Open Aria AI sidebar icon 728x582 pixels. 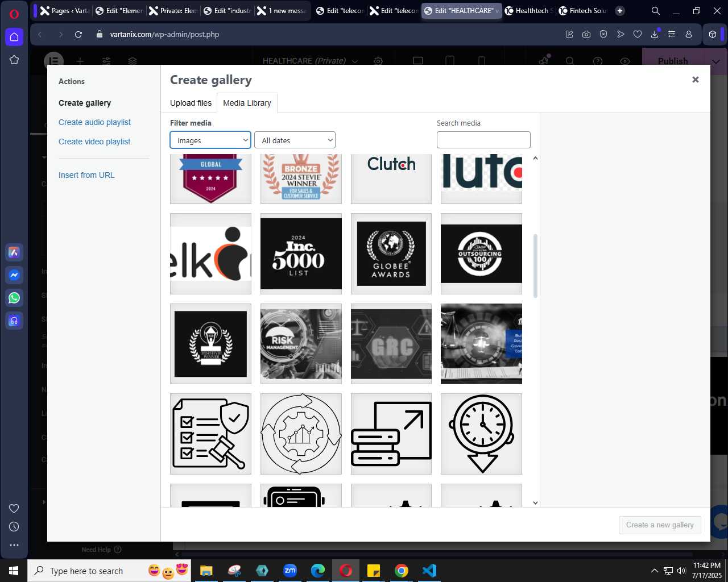point(14,252)
